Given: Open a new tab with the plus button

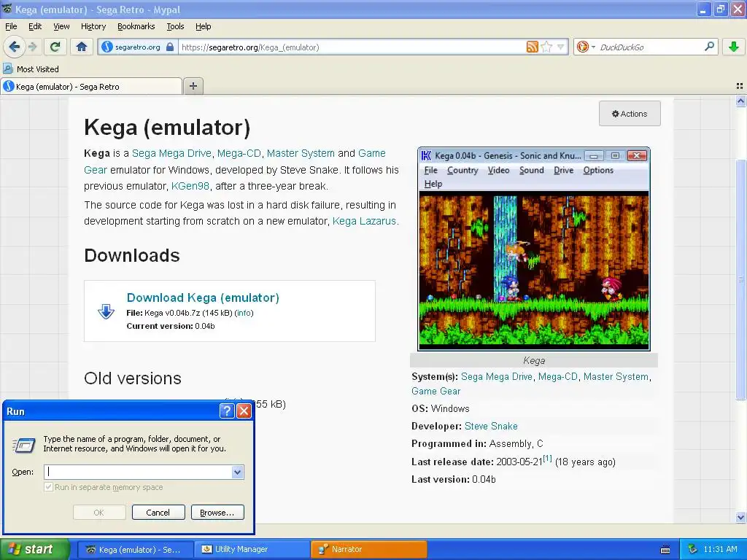Looking at the screenshot, I should click(193, 86).
